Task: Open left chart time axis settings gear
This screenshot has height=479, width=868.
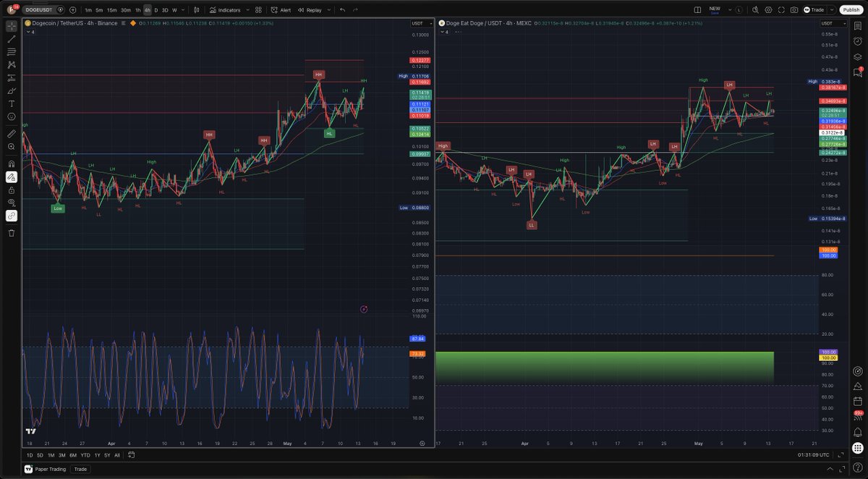Action: click(422, 442)
